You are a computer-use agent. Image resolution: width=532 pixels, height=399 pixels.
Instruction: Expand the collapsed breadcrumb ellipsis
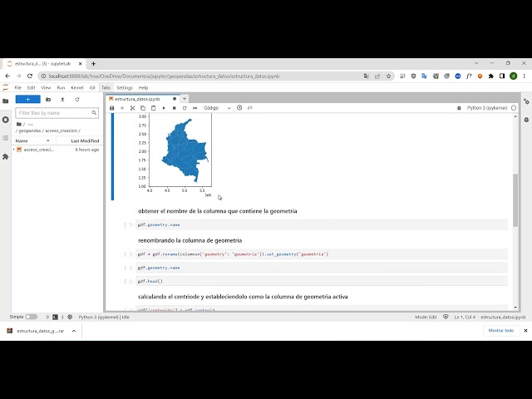pos(31,125)
